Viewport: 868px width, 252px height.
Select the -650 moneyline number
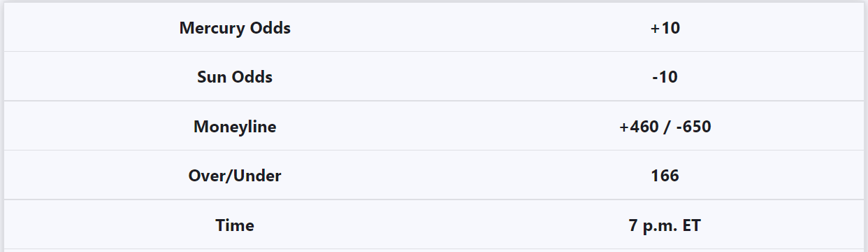point(694,127)
